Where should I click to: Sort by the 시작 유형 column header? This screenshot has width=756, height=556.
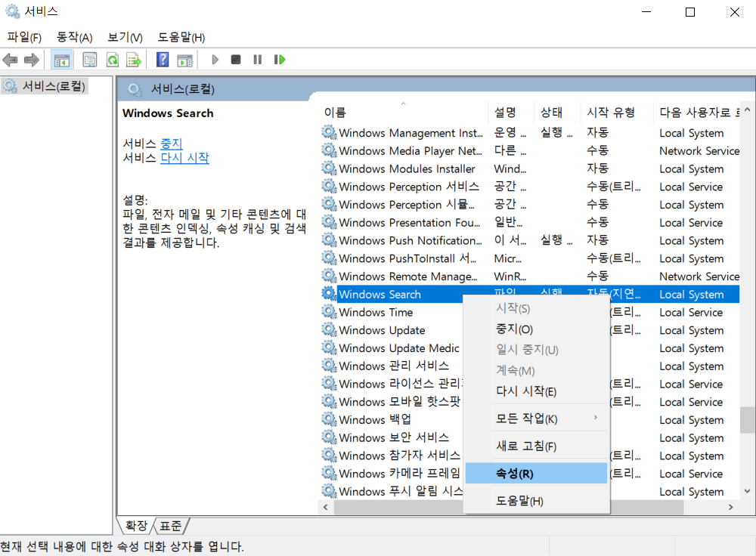point(617,113)
